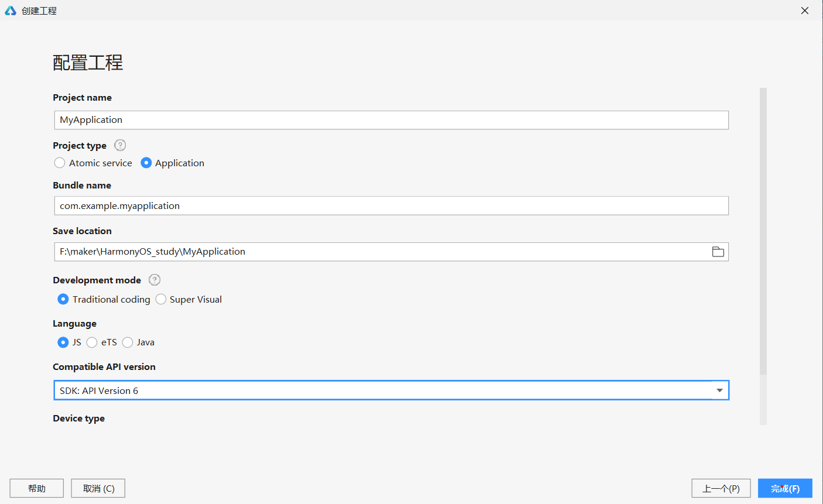Click the 创建工程 window title text
Screen dimensions: 823x504
[x=39, y=11]
